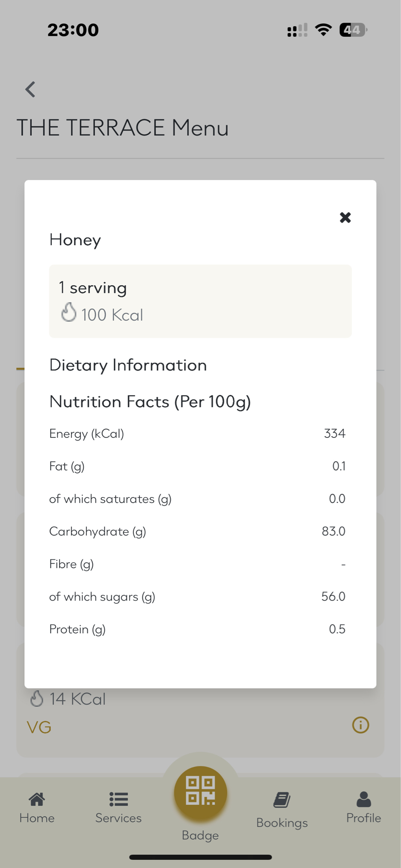Close the Honey nutrition popup
The image size is (401, 868).
345,217
